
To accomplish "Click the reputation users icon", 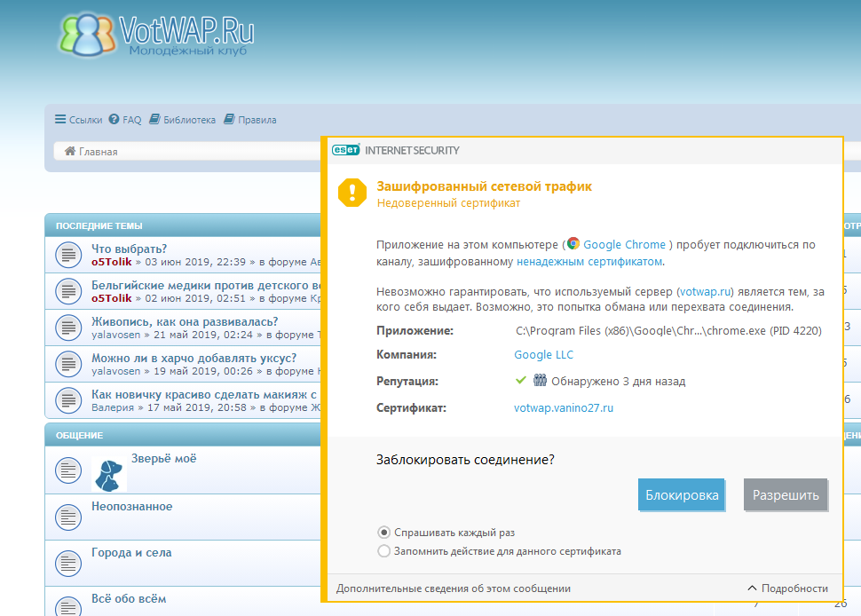I will [x=540, y=381].
